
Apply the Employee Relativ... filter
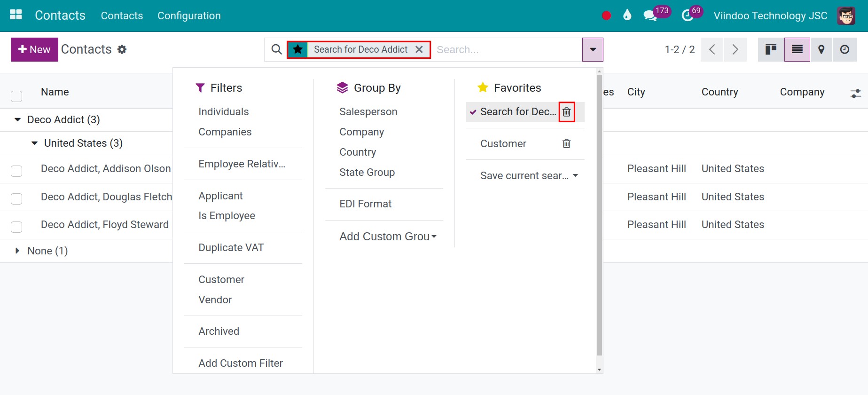pos(243,164)
